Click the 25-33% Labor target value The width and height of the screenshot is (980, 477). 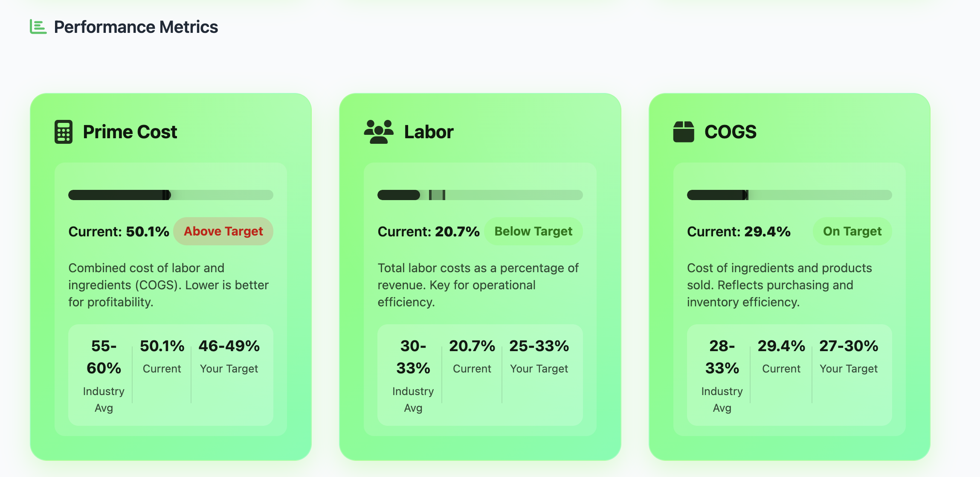click(539, 346)
